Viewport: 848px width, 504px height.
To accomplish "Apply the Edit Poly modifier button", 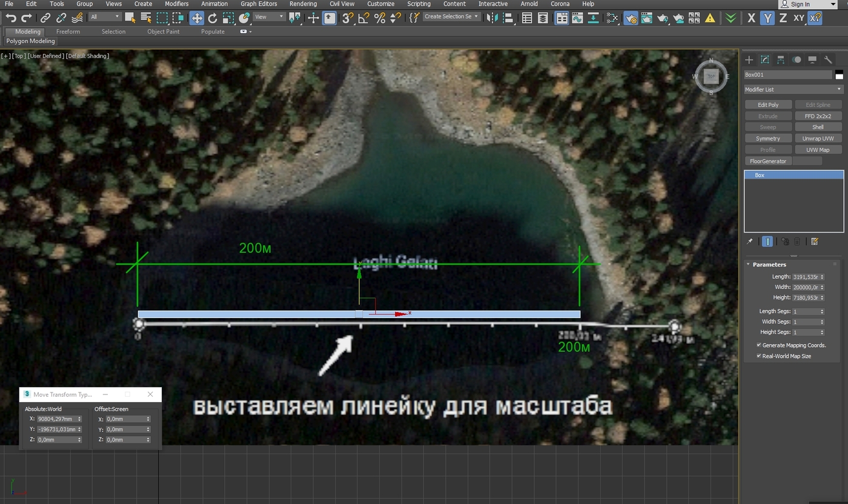I will pos(768,105).
